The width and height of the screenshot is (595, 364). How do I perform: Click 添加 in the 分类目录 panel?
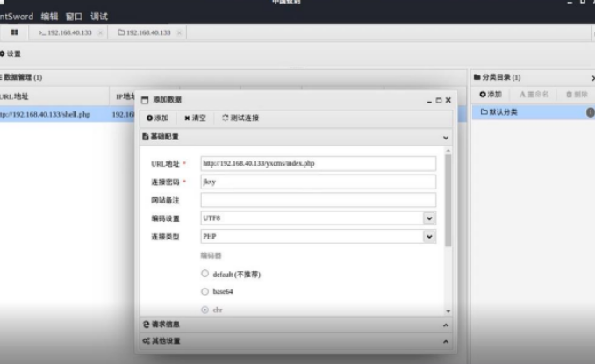click(491, 95)
